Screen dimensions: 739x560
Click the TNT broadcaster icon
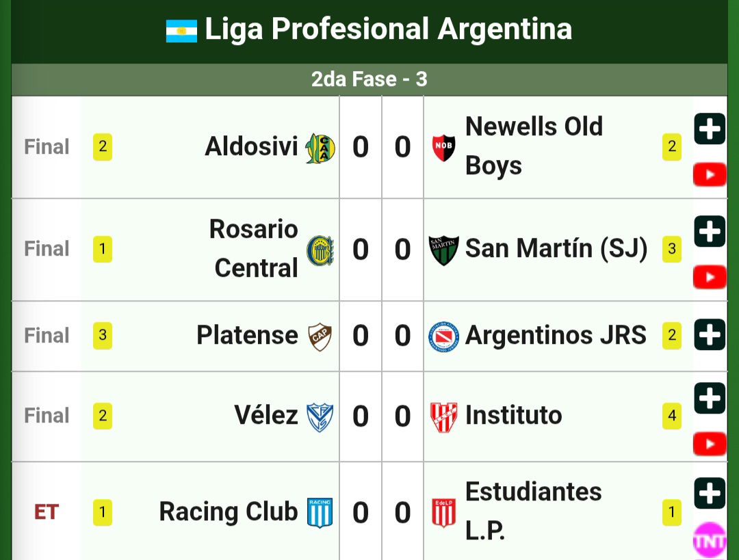pyautogui.click(x=710, y=541)
